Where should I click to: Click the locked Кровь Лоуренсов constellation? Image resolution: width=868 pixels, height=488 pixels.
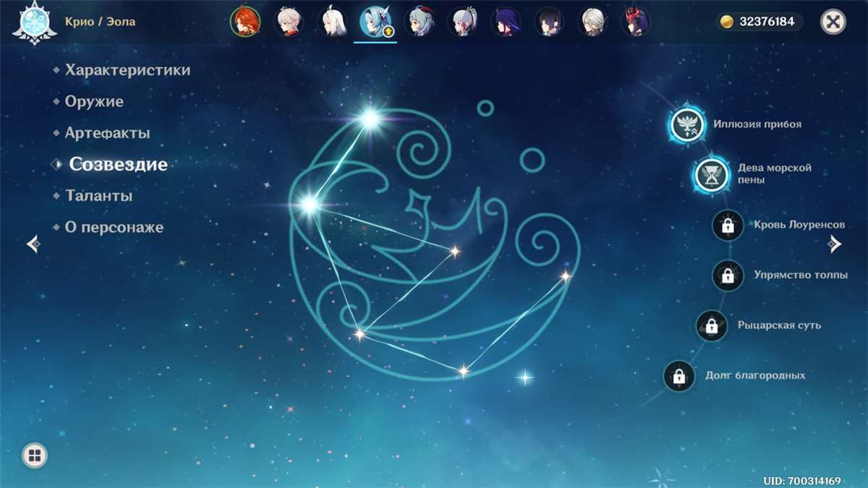(x=728, y=226)
